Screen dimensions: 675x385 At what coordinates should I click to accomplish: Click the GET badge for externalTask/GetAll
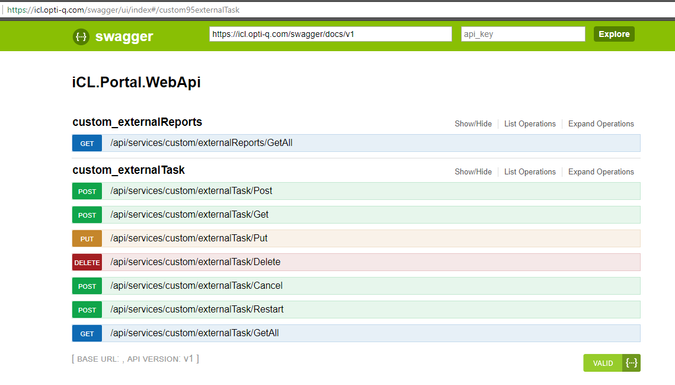87,333
